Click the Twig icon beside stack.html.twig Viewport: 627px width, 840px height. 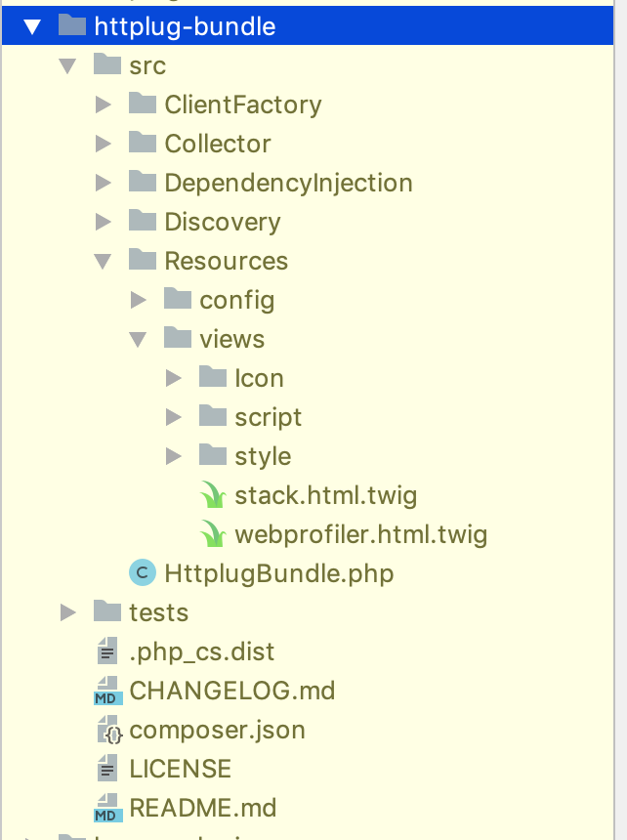click(x=213, y=495)
